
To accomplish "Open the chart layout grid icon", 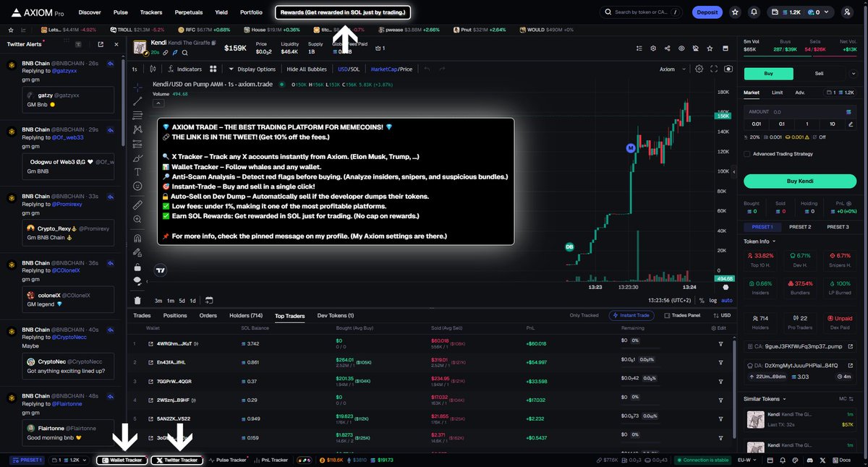I will point(213,69).
